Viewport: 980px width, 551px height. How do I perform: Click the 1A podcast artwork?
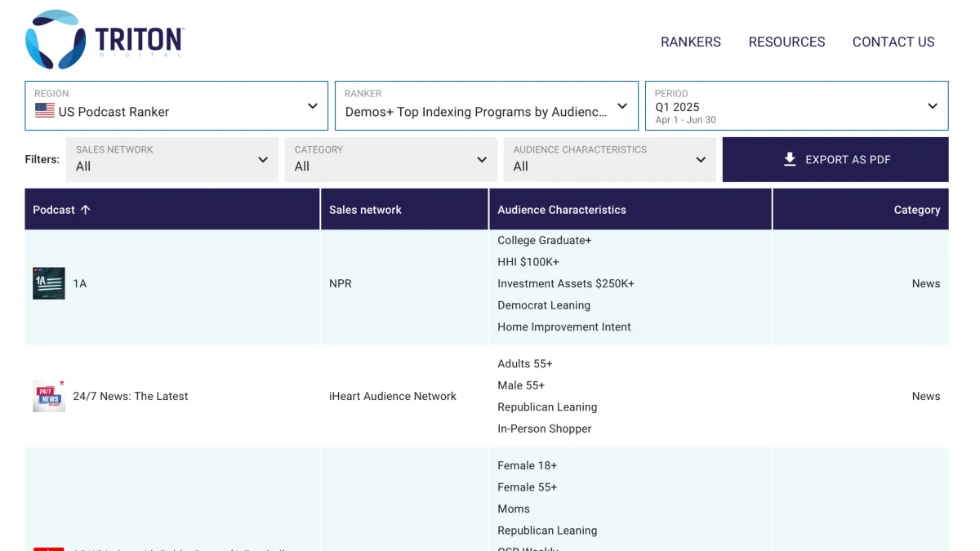point(48,283)
